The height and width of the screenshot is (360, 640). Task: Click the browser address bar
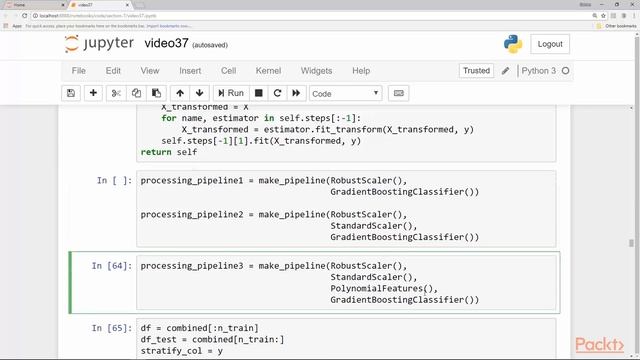(310, 16)
